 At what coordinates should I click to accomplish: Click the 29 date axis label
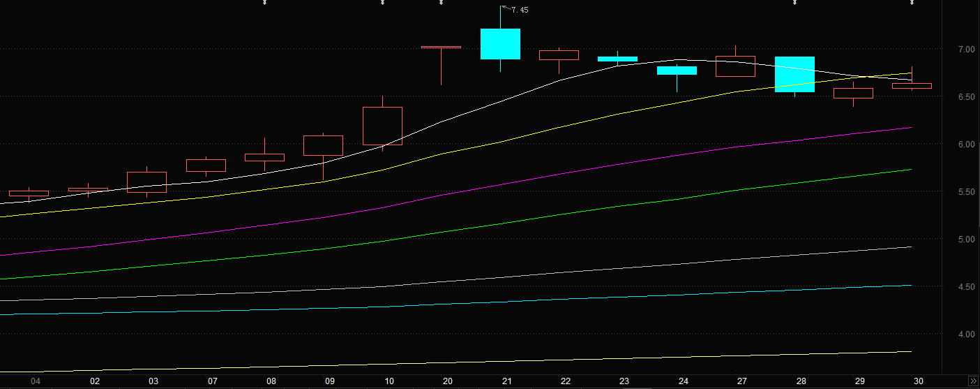(x=860, y=381)
